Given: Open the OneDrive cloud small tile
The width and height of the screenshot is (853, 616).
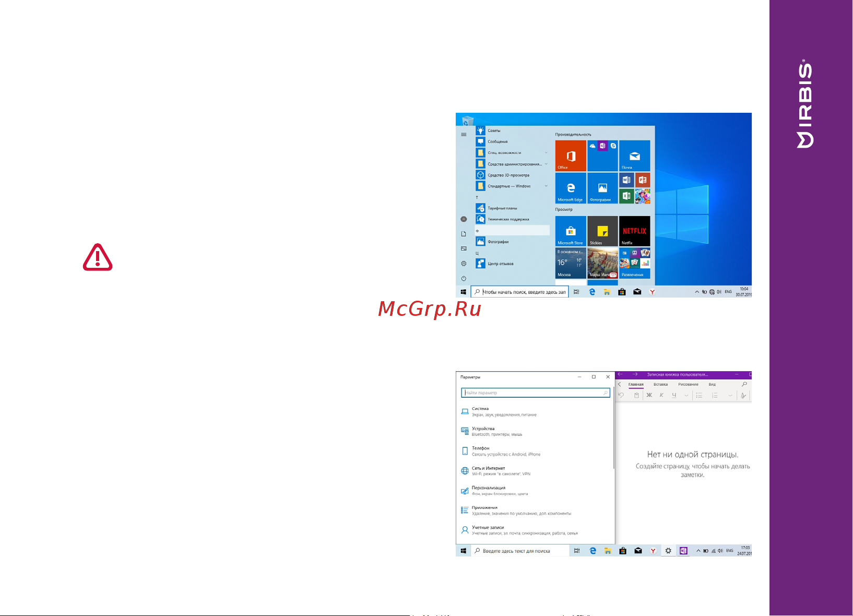Looking at the screenshot, I should point(593,146).
